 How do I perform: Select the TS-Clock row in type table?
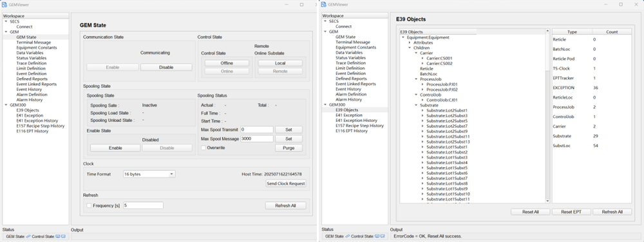[x=591, y=68]
